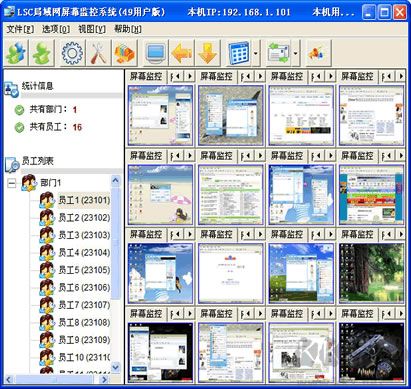411x389 pixels.
Task: Click the yellow left arrow toolbar icon
Action: click(182, 53)
